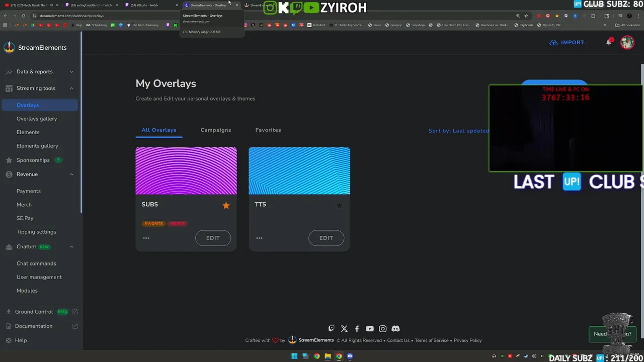Open the Sort by Last updated dropdown
644x362 pixels.
459,131
